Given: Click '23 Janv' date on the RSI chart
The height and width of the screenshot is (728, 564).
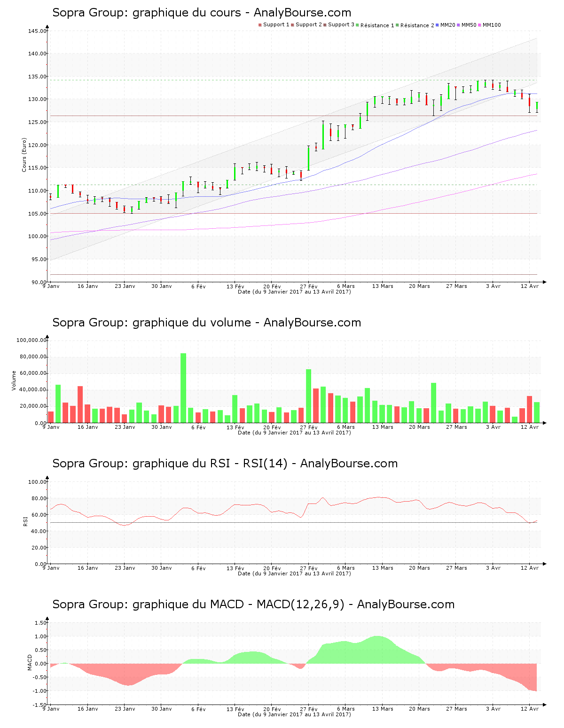Looking at the screenshot, I should (125, 568).
